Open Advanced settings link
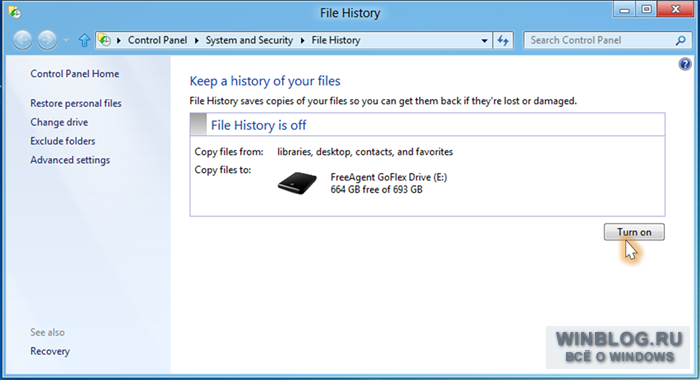The height and width of the screenshot is (380, 700). tap(70, 160)
